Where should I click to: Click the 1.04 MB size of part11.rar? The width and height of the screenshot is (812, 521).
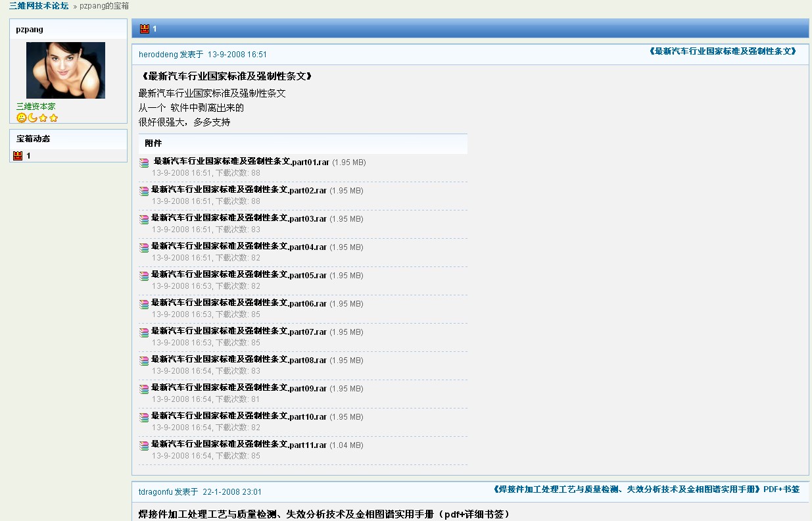pos(346,445)
